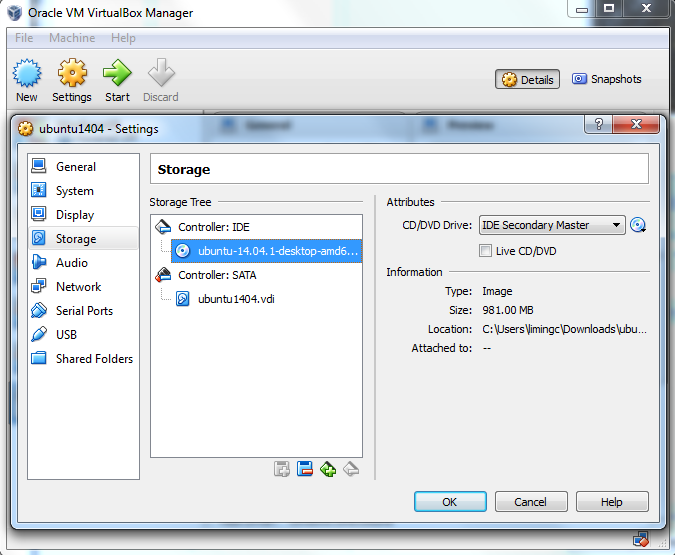675x555 pixels.
Task: Switch to the Snapshots view
Action: pyautogui.click(x=607, y=79)
